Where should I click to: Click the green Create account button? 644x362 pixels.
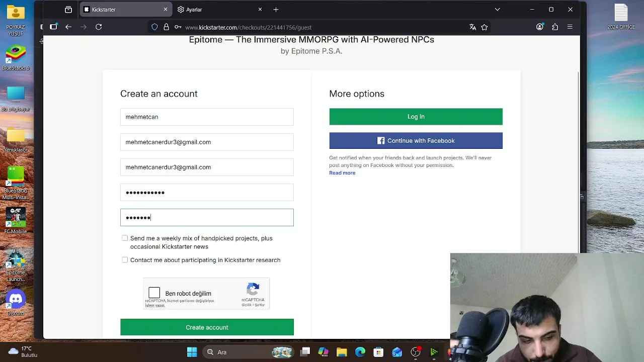207,327
